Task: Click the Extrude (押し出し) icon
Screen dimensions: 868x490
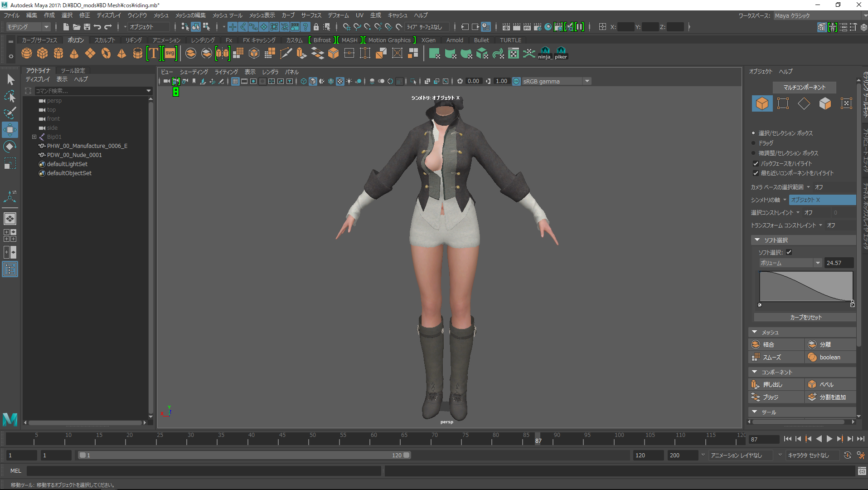Action: (756, 384)
